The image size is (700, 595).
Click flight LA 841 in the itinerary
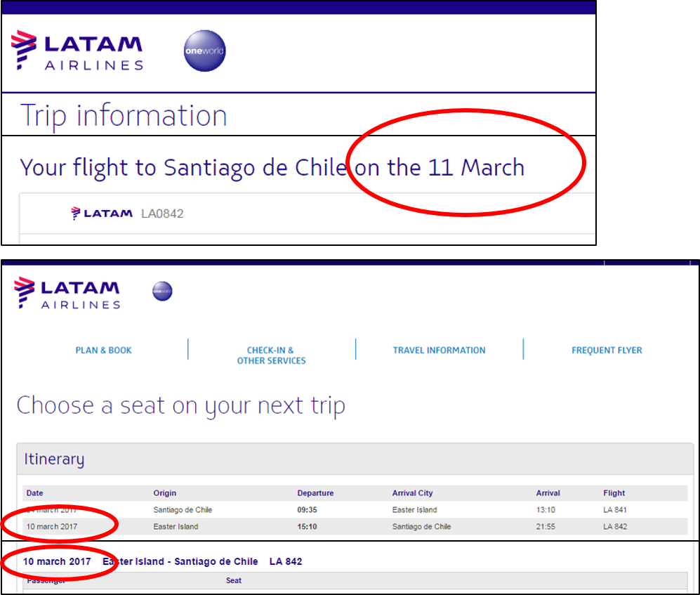tap(615, 510)
